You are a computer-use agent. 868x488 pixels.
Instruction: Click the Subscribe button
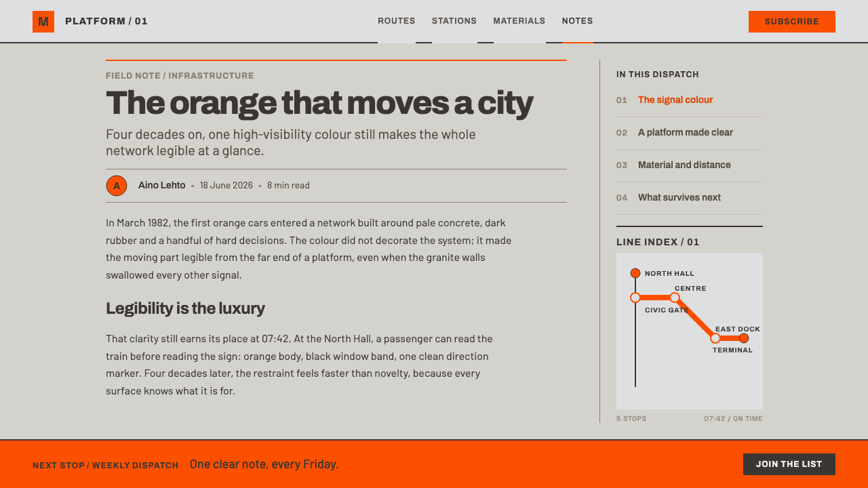click(x=792, y=22)
